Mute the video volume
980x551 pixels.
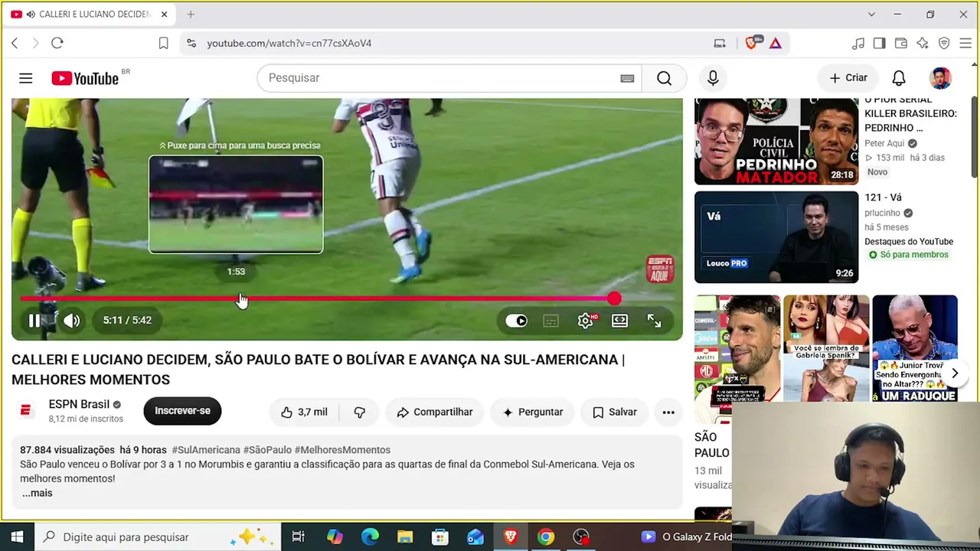71,321
